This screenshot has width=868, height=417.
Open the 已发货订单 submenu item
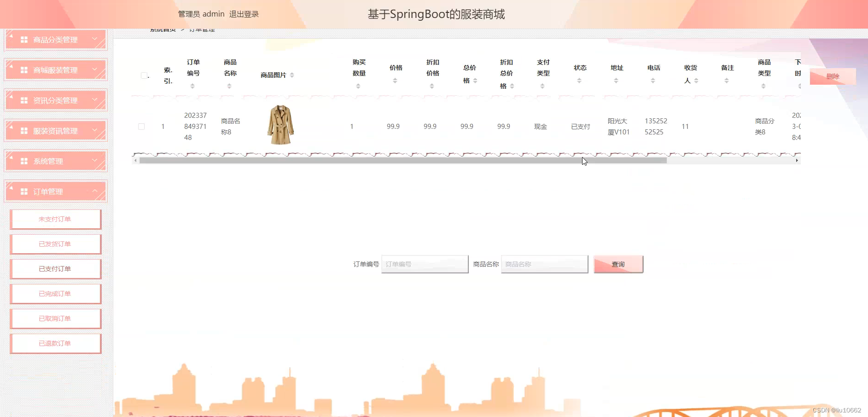[x=56, y=244]
